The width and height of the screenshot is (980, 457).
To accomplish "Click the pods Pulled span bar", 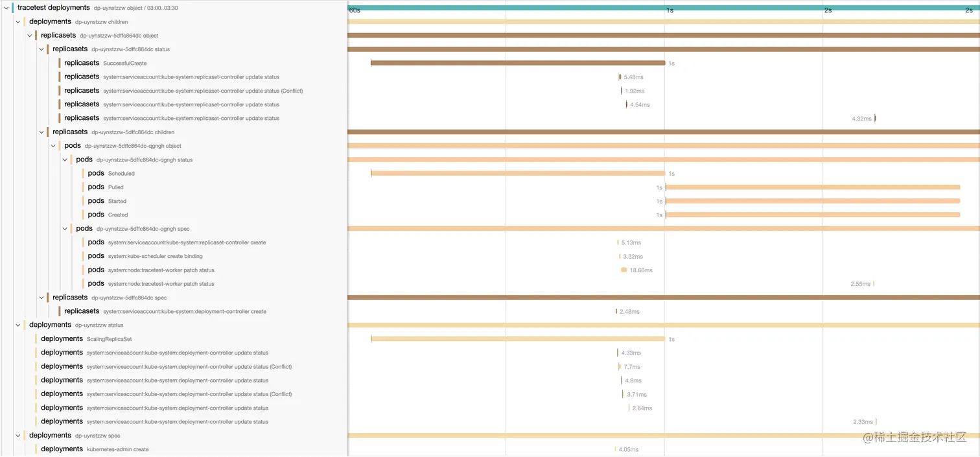I will pos(813,187).
